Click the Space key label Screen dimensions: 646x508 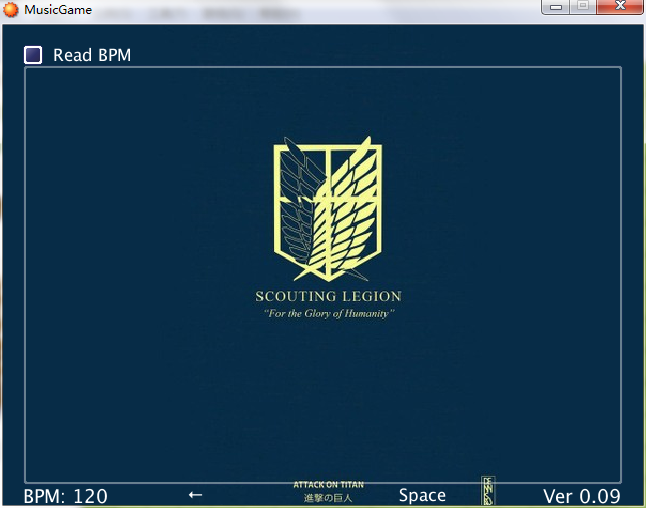click(422, 496)
